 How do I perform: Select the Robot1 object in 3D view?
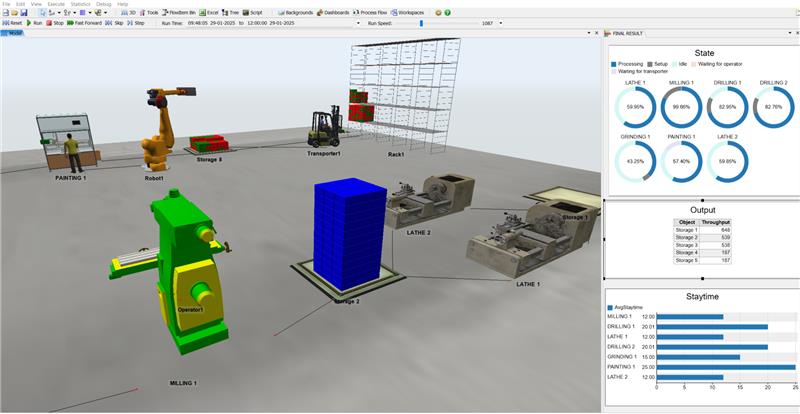[x=160, y=129]
